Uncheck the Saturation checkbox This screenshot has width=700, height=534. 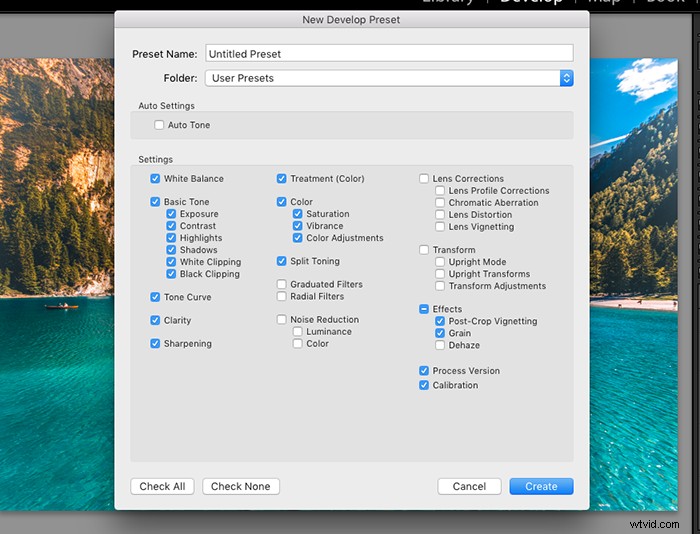tap(297, 214)
